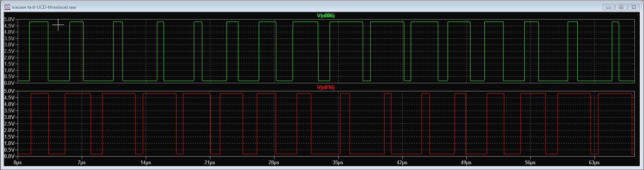Click the 0.0V label of the top pane axis
644x170 pixels.
(x=9, y=83)
